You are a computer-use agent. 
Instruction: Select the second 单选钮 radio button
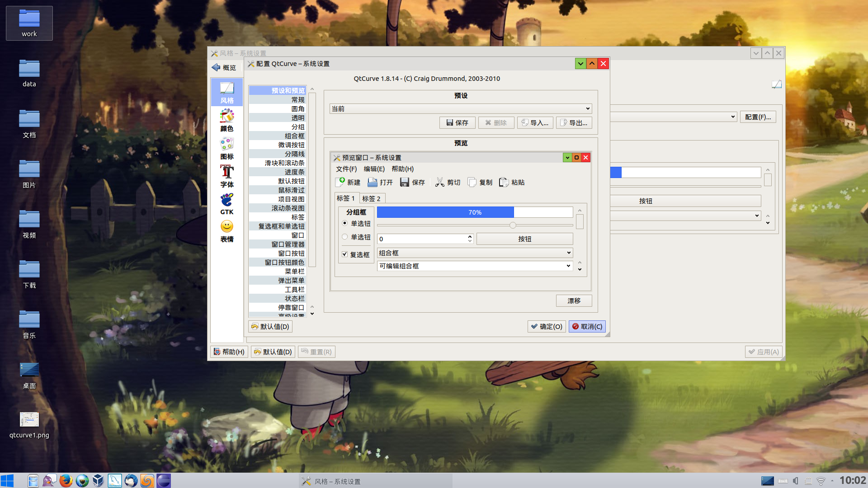[345, 237]
